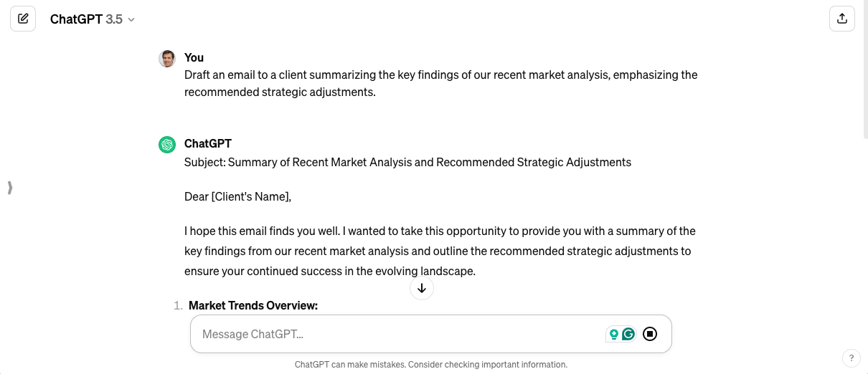This screenshot has width=868, height=374.
Task: Expand the sidebar using the left edge handle
Action: 9,188
